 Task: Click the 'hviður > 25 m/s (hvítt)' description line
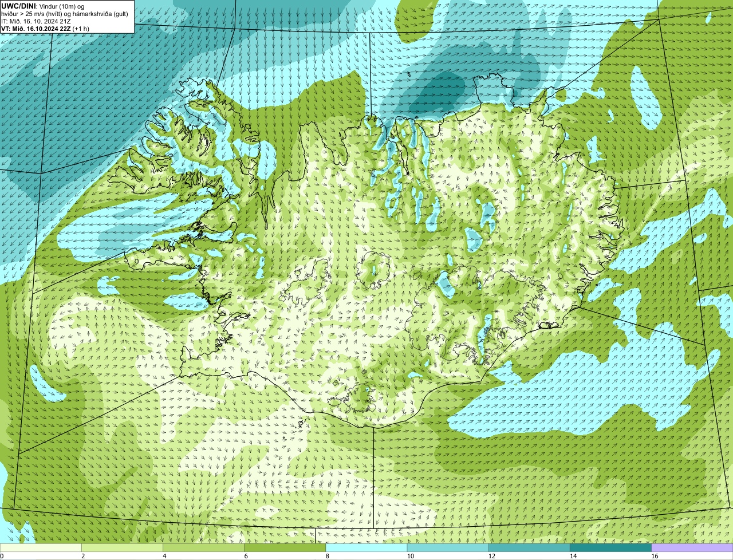pyautogui.click(x=65, y=14)
